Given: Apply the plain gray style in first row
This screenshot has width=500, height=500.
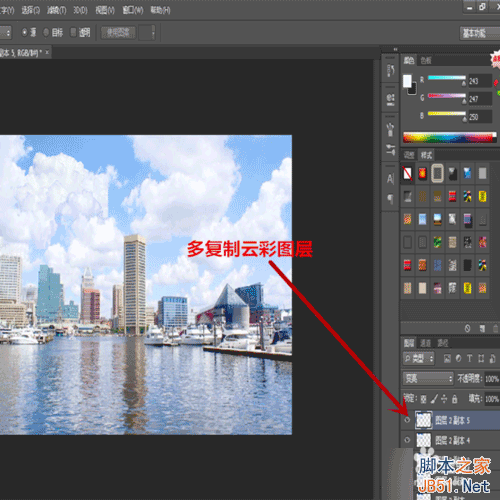Looking at the screenshot, I should tap(482, 173).
